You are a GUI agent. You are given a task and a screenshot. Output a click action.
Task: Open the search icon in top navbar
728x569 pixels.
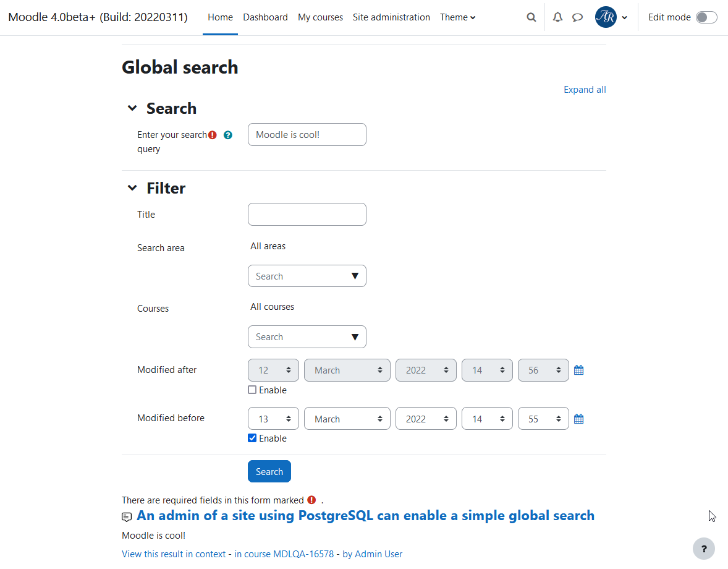coord(531,17)
